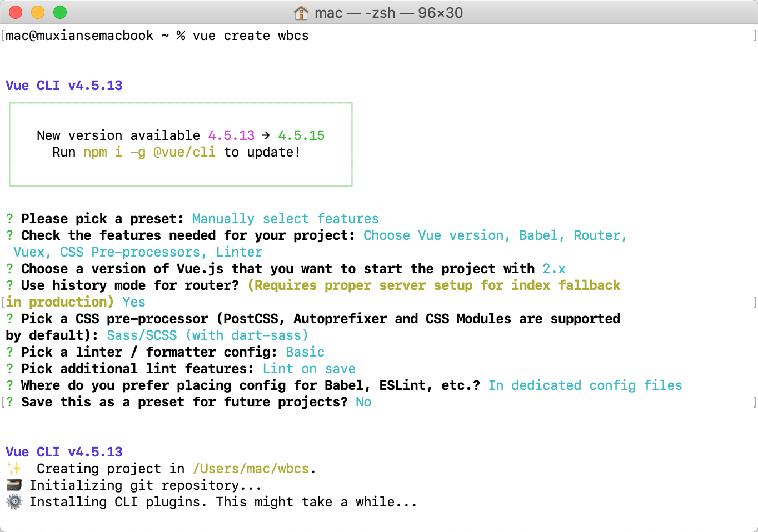Click the old version number '4.5.13' in the box
Viewport: 758px width, 532px height.
point(231,135)
